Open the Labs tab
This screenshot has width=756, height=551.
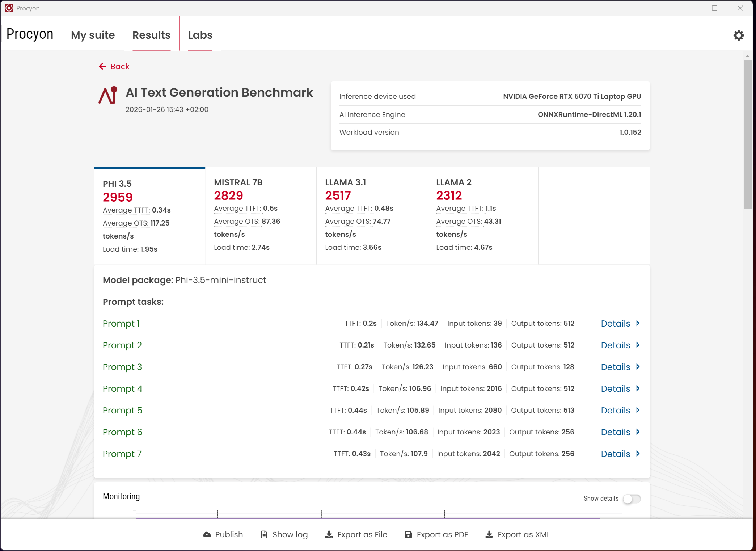pos(200,35)
